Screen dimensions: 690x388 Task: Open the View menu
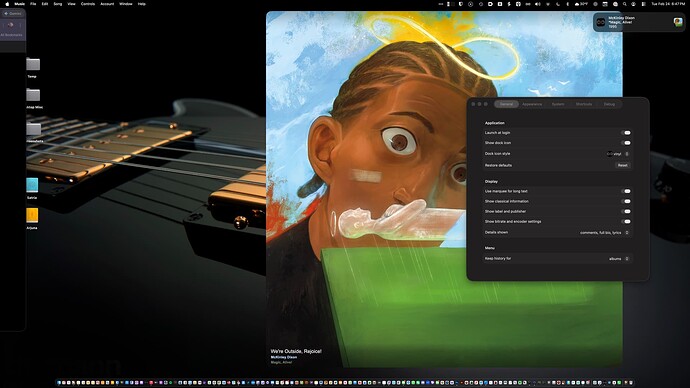pyautogui.click(x=71, y=4)
